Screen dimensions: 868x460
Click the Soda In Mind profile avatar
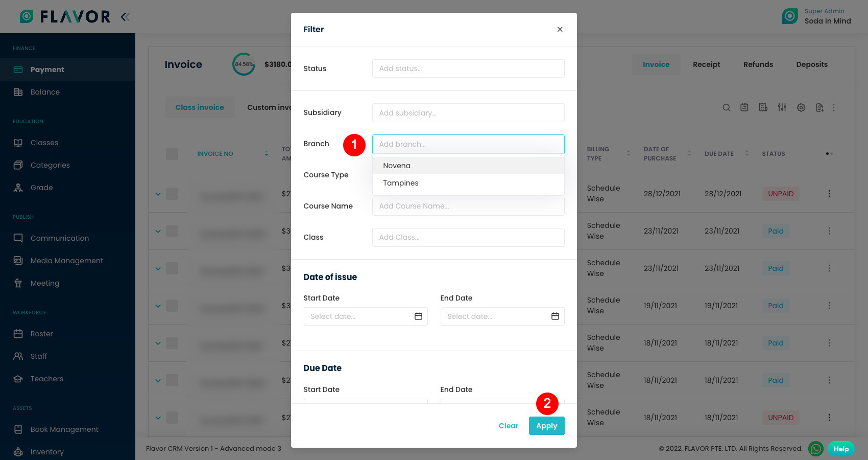790,16
